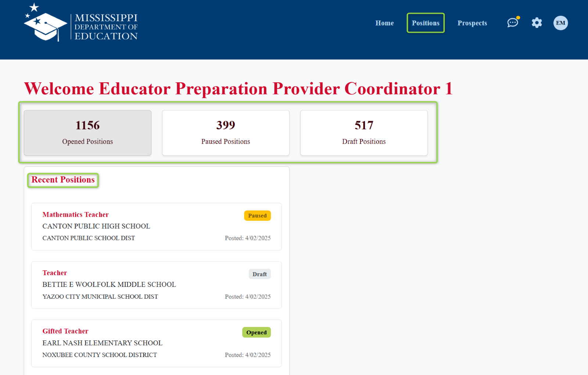Select the Canton Public High School position card
The image size is (588, 375).
pos(156,227)
